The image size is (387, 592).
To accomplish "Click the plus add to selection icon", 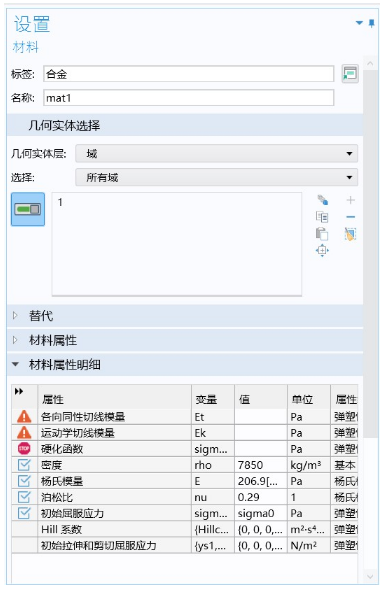I will [350, 200].
